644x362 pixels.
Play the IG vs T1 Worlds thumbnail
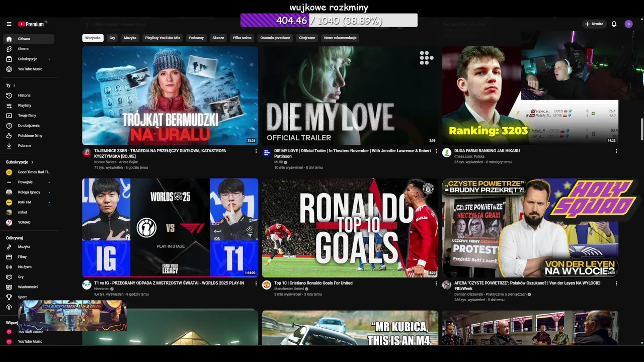pos(170,228)
